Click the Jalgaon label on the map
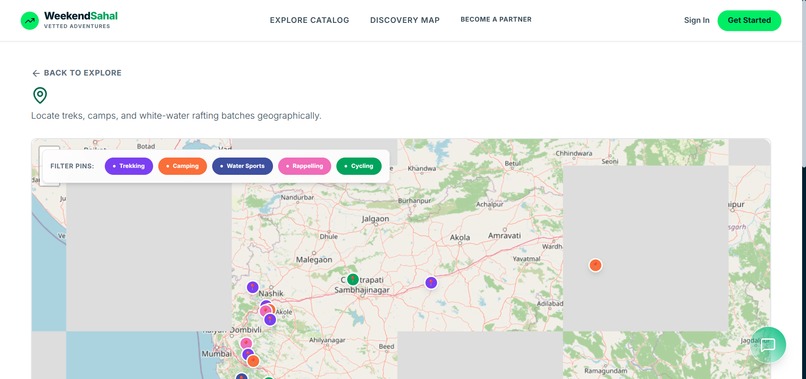806x379 pixels. pyautogui.click(x=375, y=219)
